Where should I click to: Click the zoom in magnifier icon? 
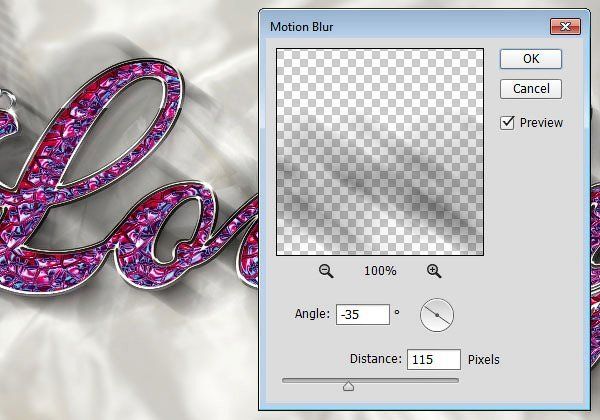[434, 271]
